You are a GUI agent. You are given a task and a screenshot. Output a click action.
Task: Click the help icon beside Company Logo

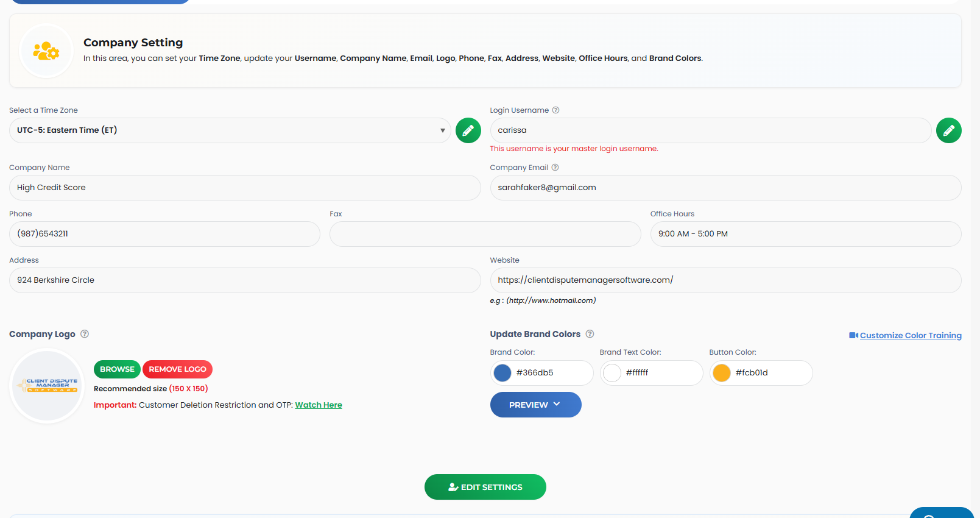tap(85, 334)
